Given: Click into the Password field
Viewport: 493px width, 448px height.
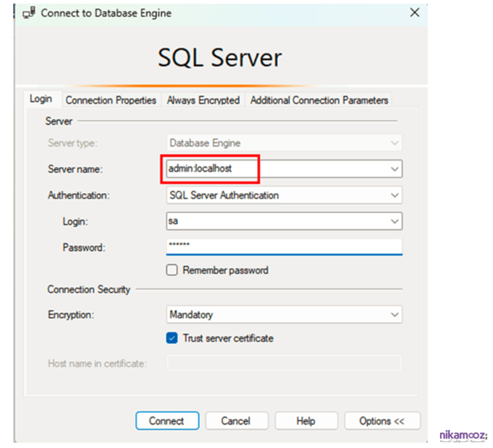Looking at the screenshot, I should pyautogui.click(x=283, y=246).
